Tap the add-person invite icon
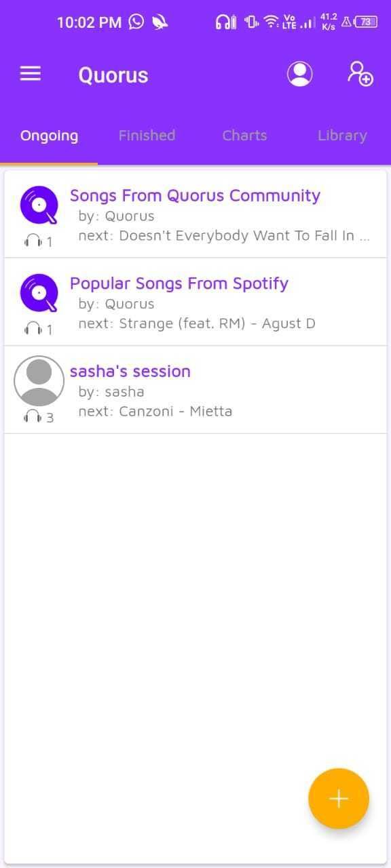This screenshot has height=868, width=391. 360,75
